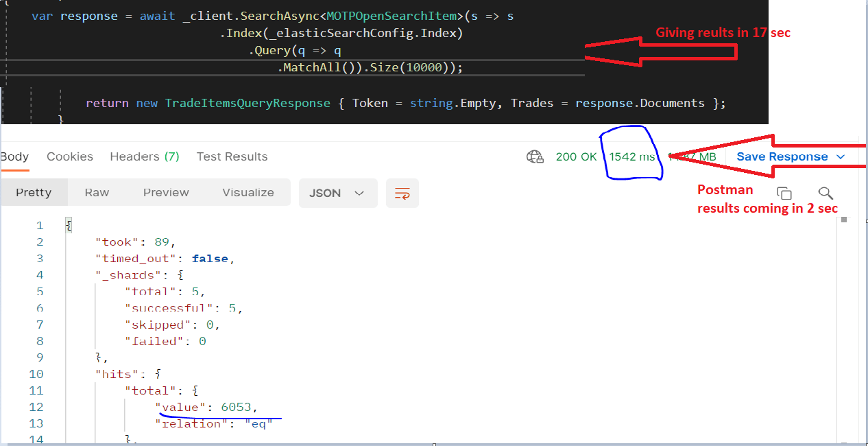Open the Headers (7) tab

coord(145,156)
